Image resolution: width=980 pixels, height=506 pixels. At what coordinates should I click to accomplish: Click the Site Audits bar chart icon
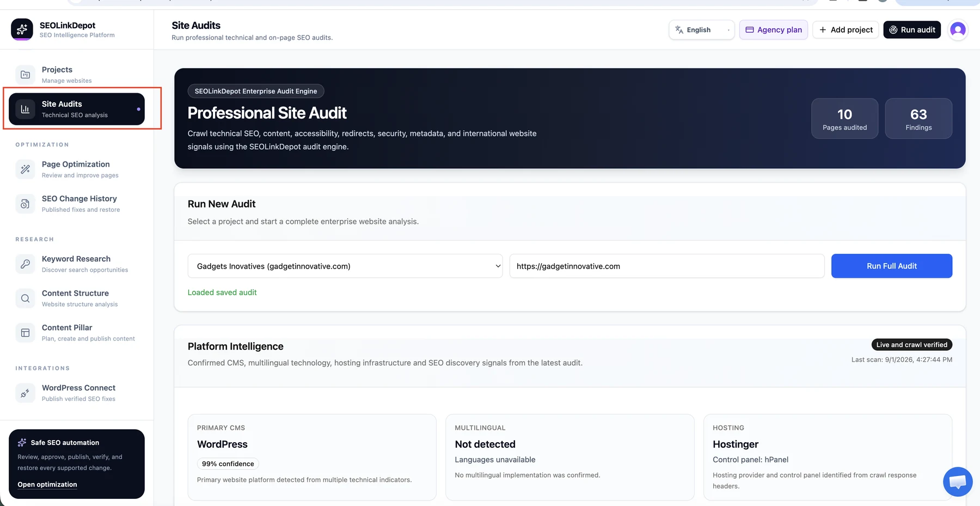tap(25, 109)
